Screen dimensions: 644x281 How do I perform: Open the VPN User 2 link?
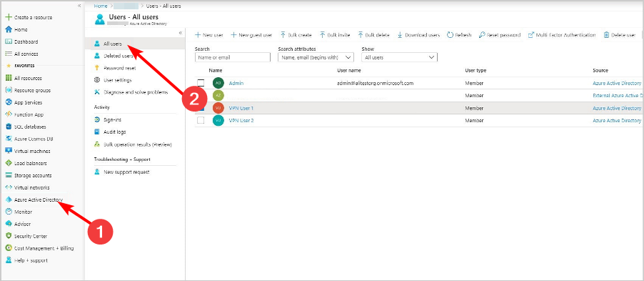pos(241,121)
